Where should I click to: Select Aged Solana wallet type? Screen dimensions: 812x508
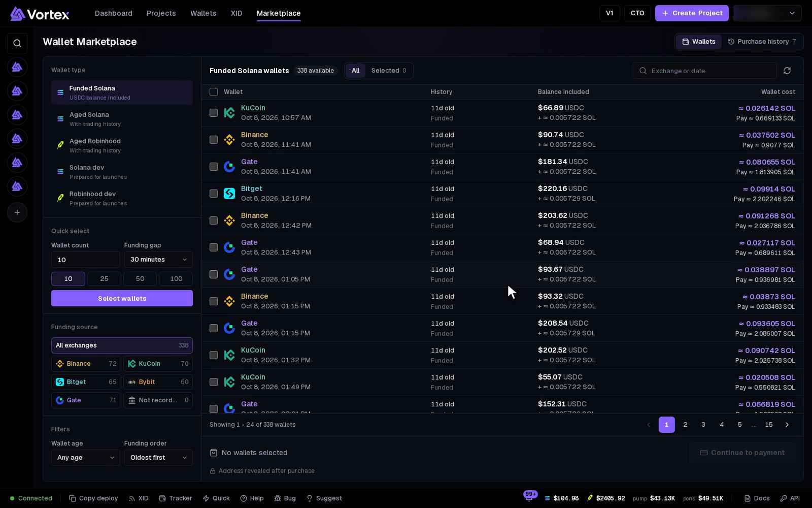tap(122, 119)
